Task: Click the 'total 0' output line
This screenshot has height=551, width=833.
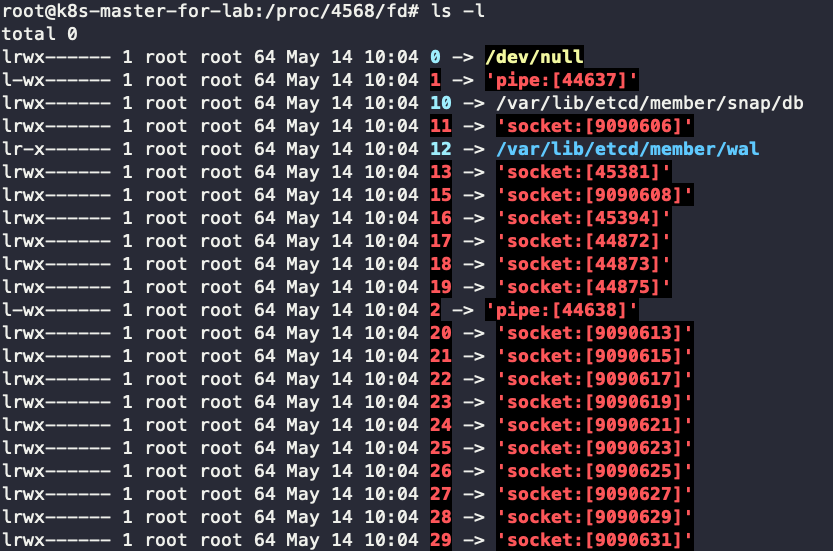Action: tap(40, 33)
